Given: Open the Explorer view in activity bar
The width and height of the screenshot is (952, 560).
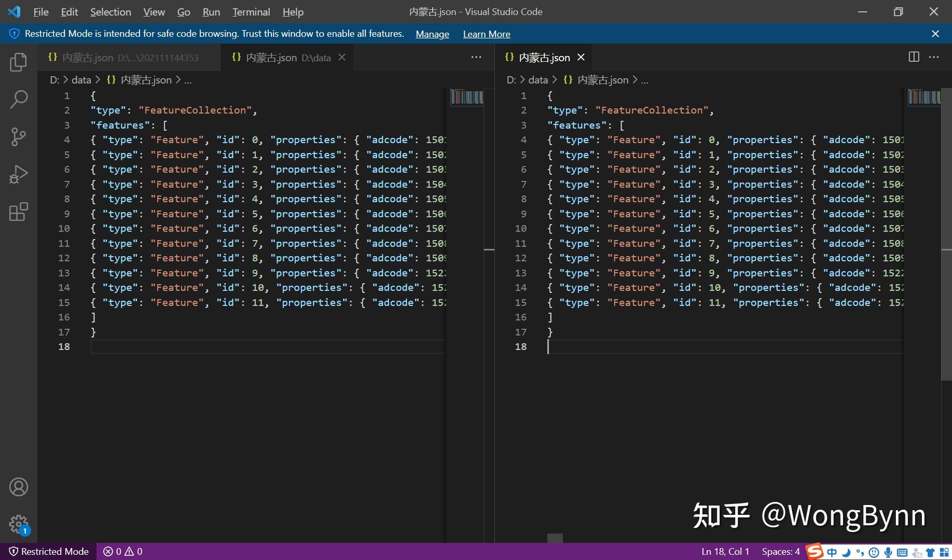Looking at the screenshot, I should click(19, 62).
